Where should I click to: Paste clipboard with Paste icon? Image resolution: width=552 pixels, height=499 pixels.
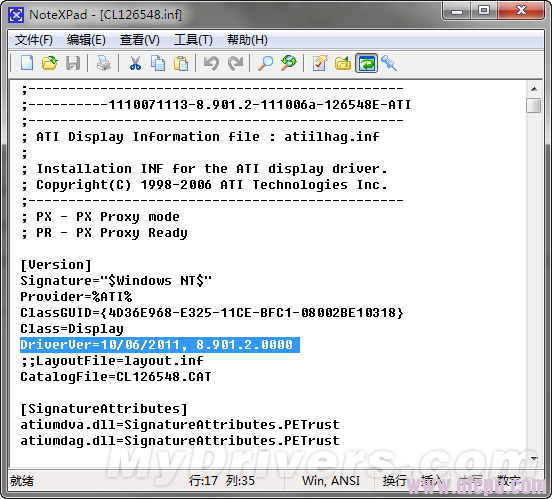click(x=181, y=63)
